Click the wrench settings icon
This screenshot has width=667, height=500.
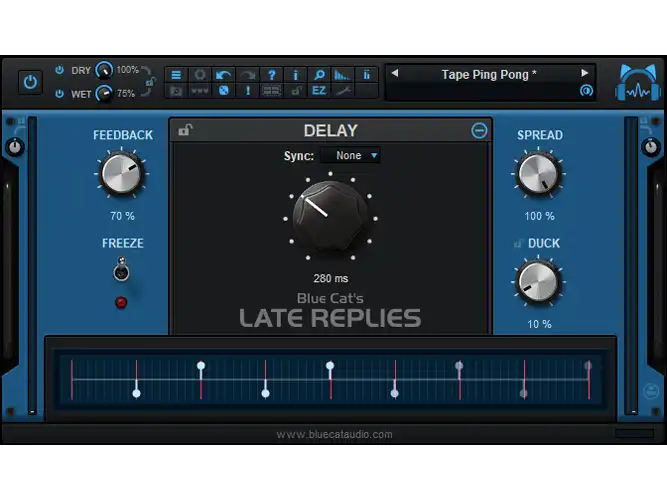tap(343, 90)
